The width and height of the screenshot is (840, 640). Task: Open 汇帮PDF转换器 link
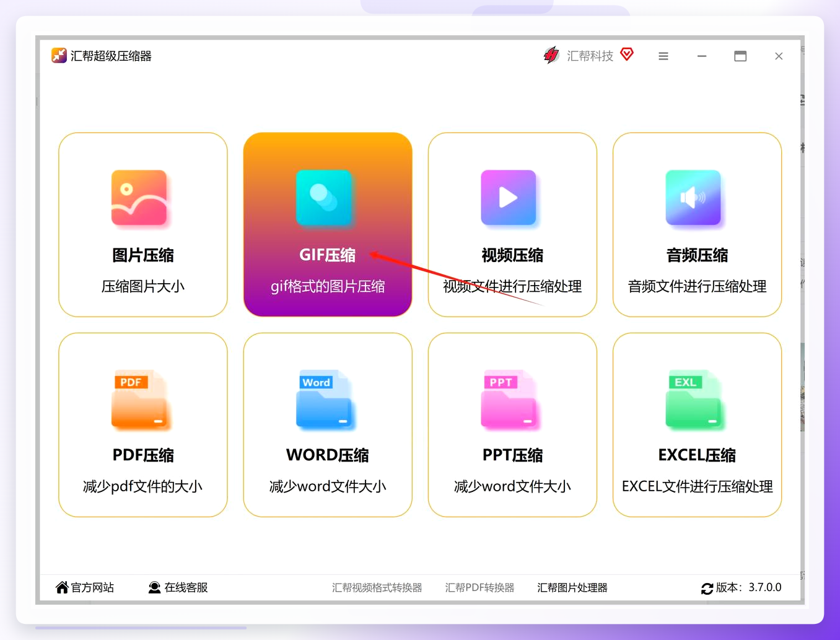(x=479, y=587)
